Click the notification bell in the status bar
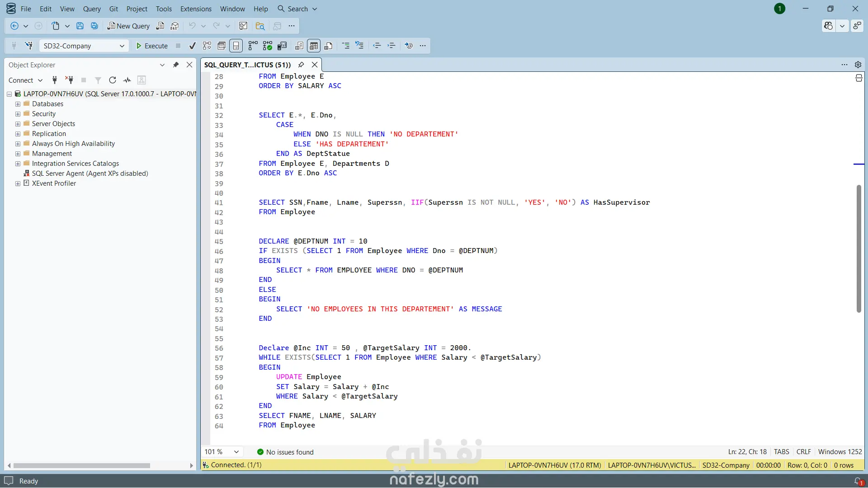Image resolution: width=868 pixels, height=488 pixels. tap(859, 481)
